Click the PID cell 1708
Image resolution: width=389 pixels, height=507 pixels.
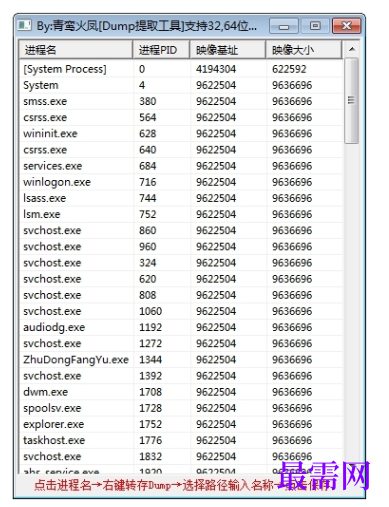pos(150,392)
